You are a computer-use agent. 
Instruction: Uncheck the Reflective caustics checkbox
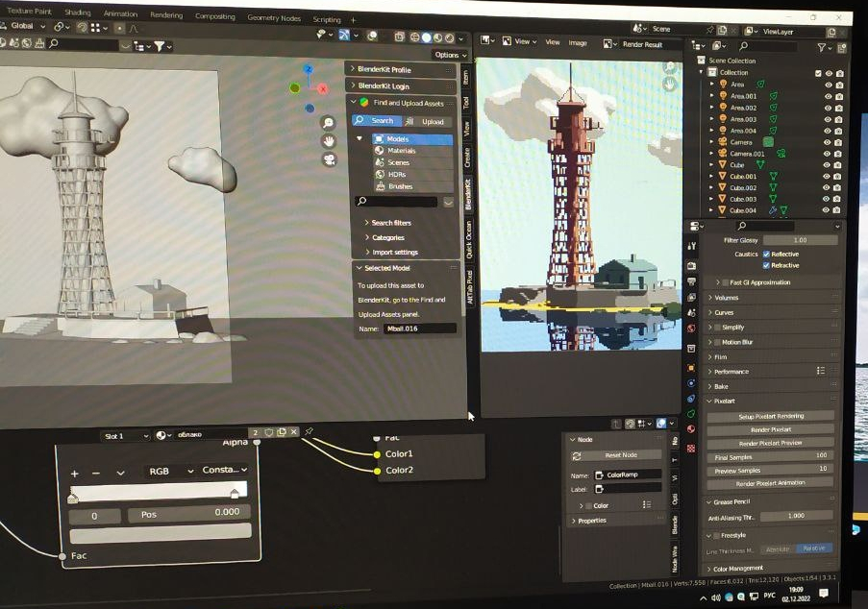coord(766,254)
